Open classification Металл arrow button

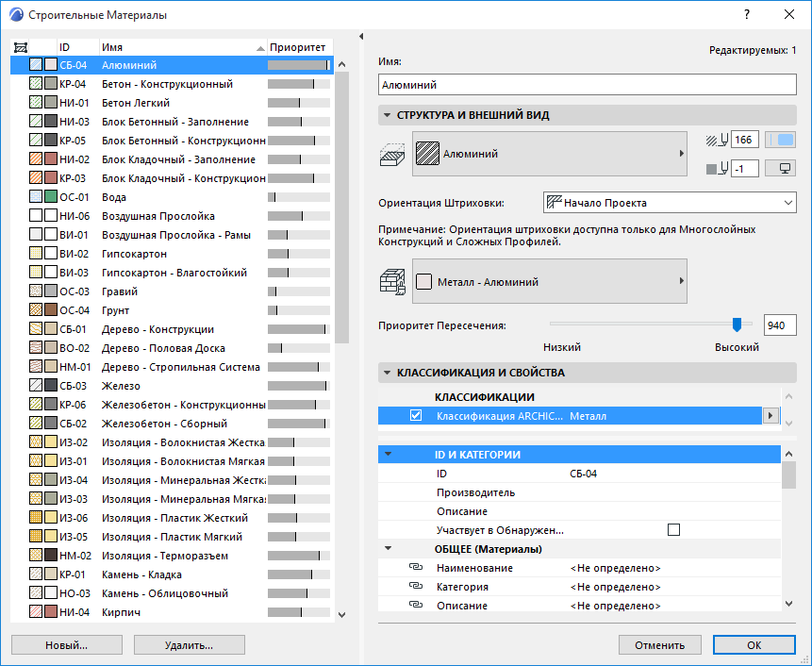pos(771,415)
